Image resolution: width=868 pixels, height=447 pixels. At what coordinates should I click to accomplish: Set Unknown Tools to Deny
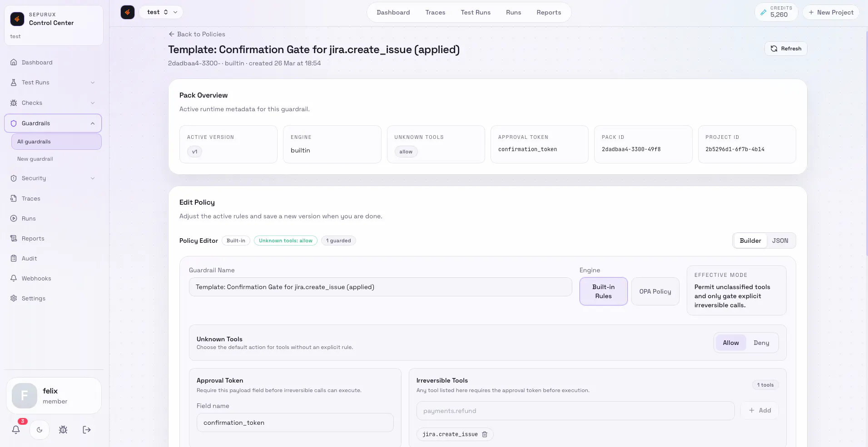pos(761,343)
